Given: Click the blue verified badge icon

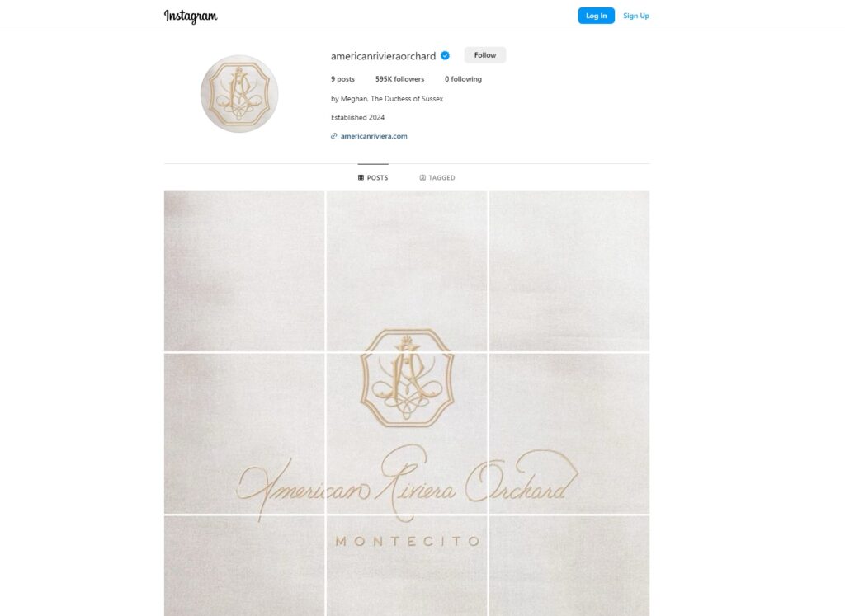Looking at the screenshot, I should coord(445,55).
